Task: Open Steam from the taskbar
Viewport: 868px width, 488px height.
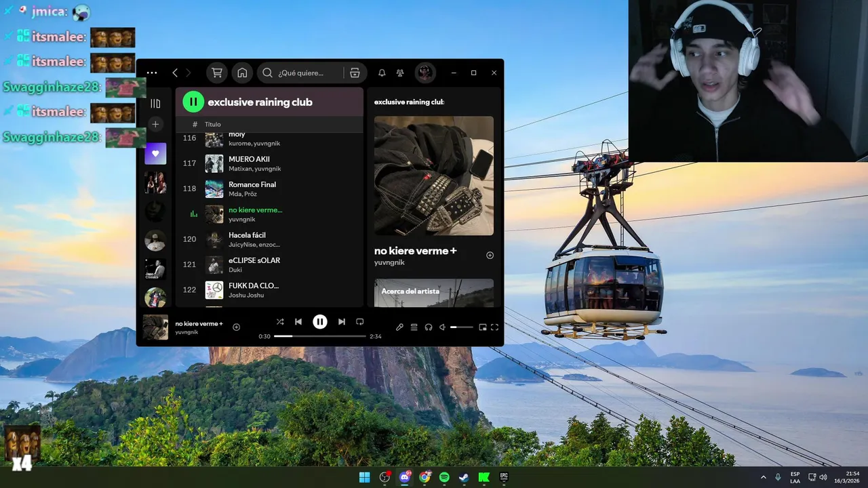Action: tap(464, 477)
